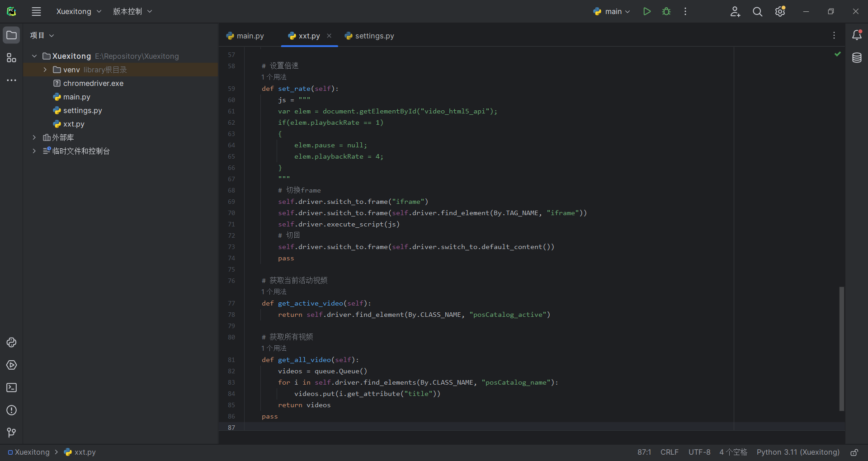This screenshot has height=461, width=868.
Task: Click the get_all_video function name
Action: tap(305, 360)
